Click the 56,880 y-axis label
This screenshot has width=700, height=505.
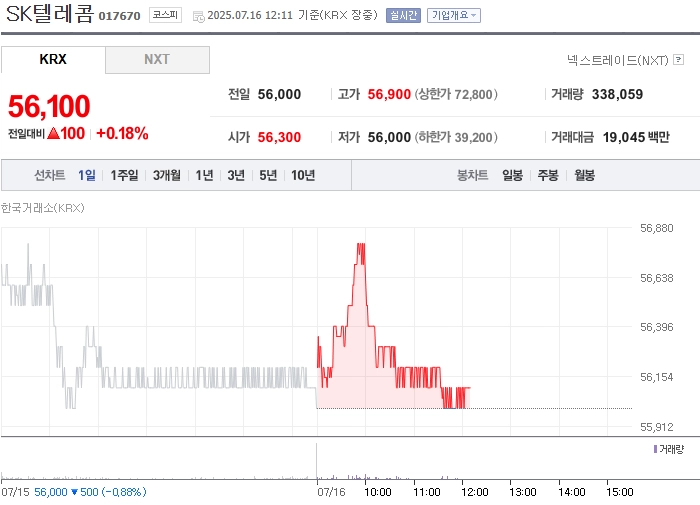[656, 228]
